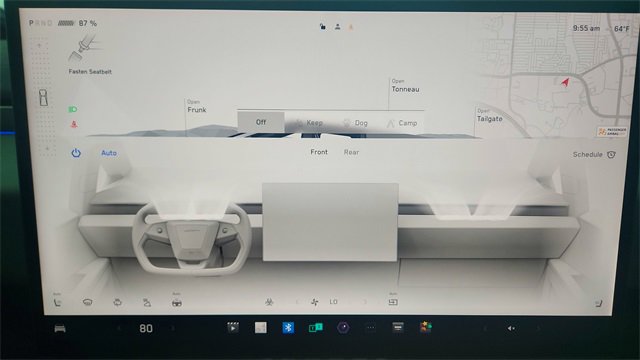Open the Toybox app in the dock

pyautogui.click(x=425, y=327)
